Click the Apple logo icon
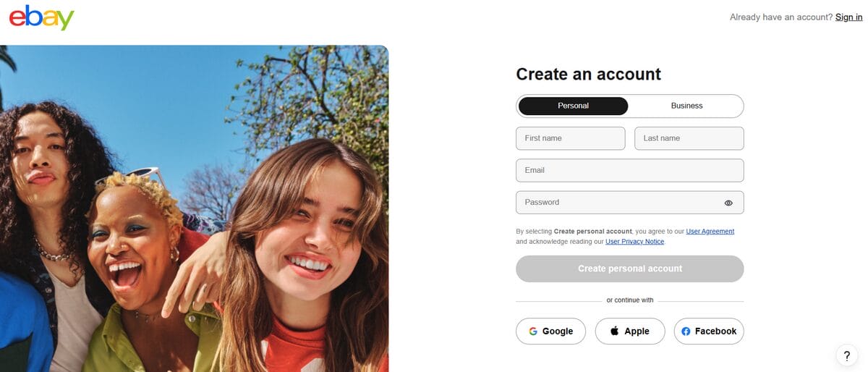 coord(615,331)
